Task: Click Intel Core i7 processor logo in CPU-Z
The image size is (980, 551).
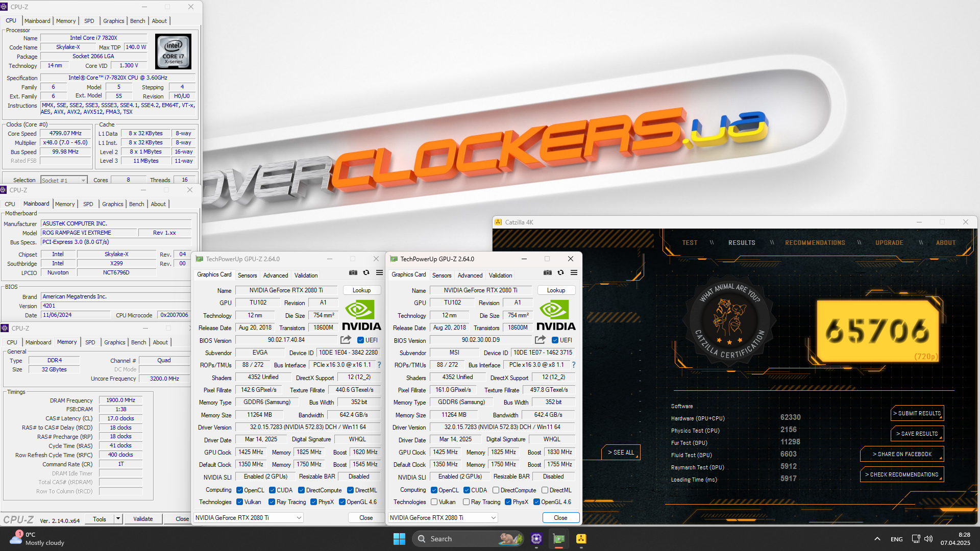Action: (174, 52)
